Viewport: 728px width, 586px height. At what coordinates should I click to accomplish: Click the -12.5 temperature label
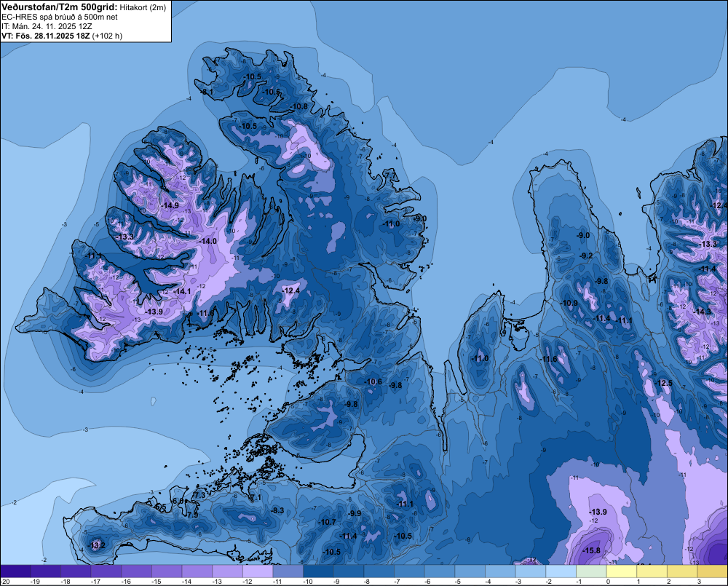click(663, 383)
